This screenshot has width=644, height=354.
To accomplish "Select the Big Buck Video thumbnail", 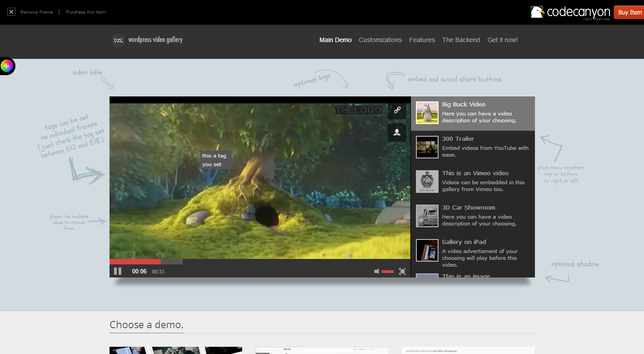I will pos(427,113).
